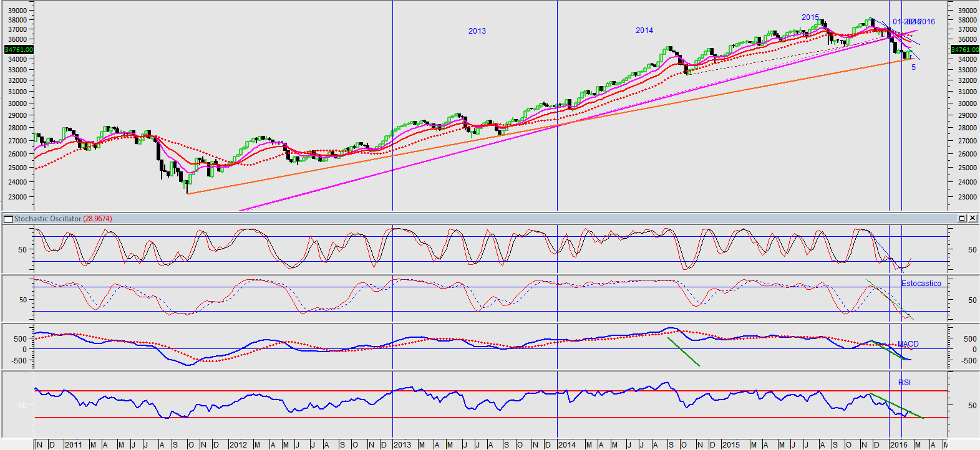
Task: Click 30000 on the right price axis
Action: click(x=967, y=103)
